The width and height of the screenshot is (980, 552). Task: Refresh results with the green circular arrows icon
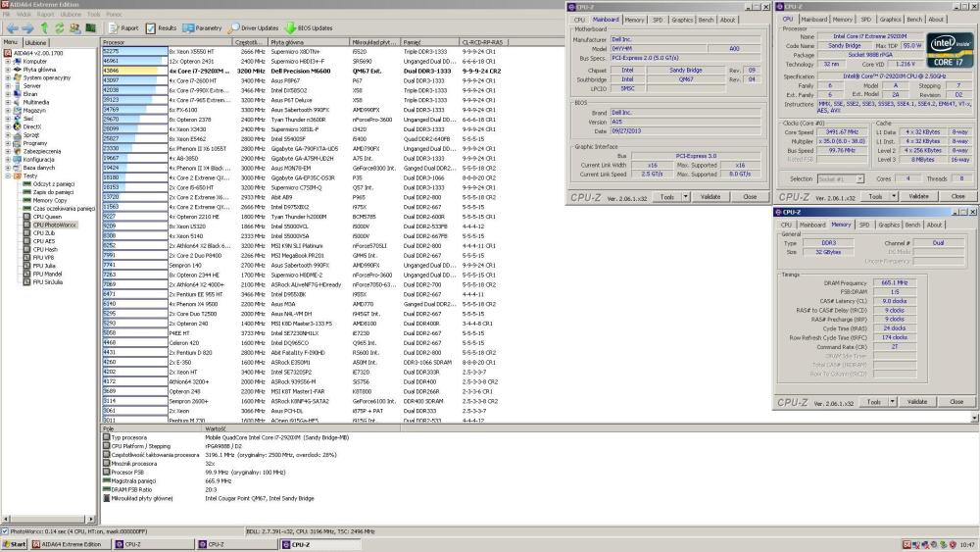(x=60, y=28)
